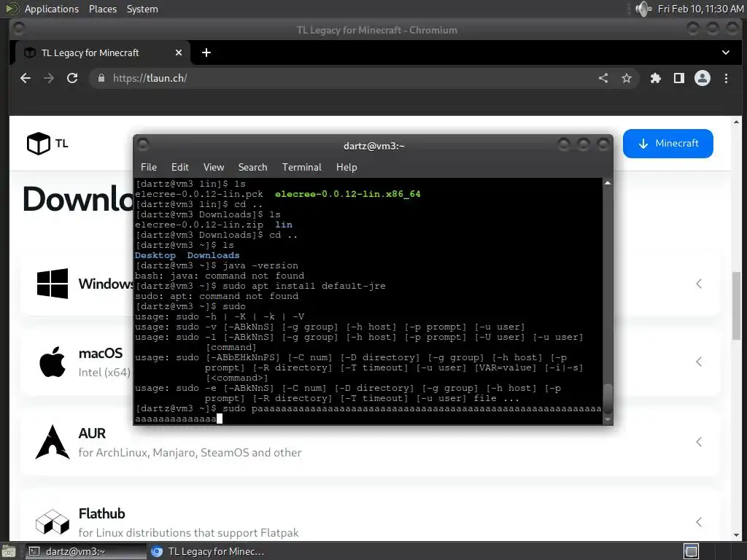The image size is (747, 560).
Task: Click the Flathub section heading
Action: coord(102,513)
